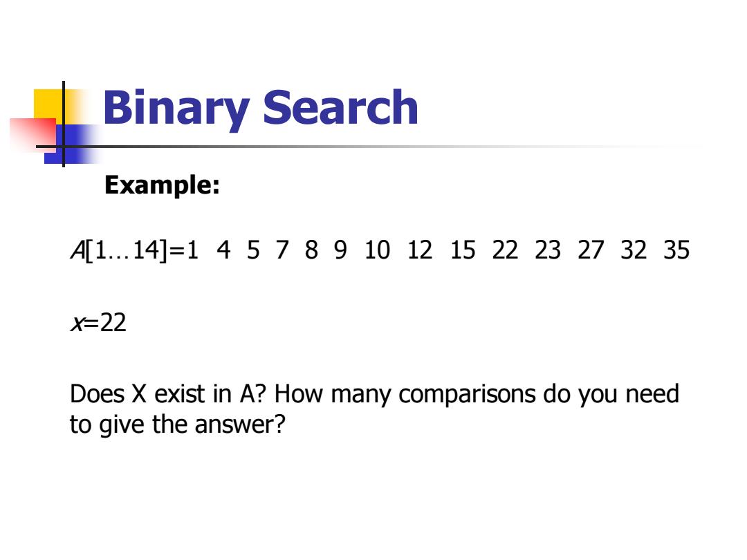Click the bold Example: heading
Screen dimensions: 747x560
[162, 185]
